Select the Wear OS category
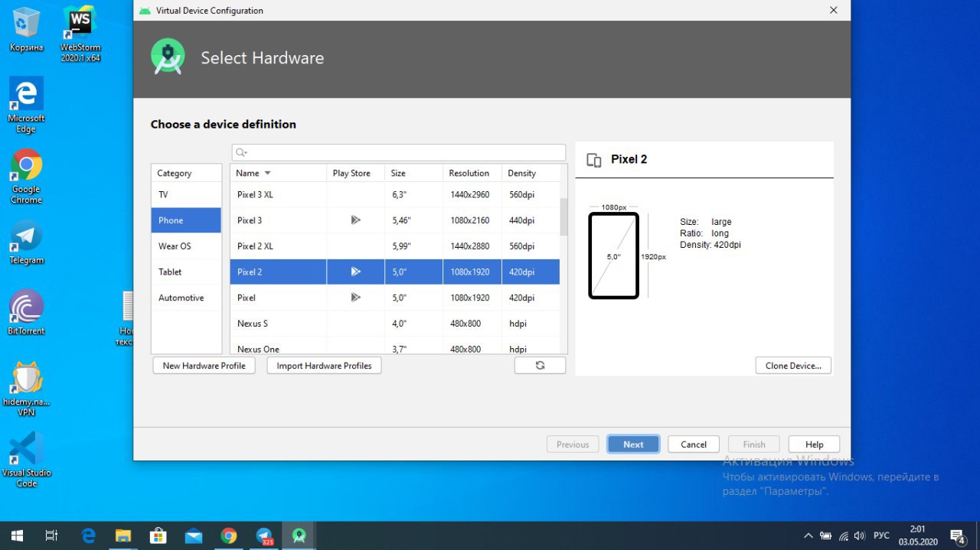980x550 pixels. (175, 246)
